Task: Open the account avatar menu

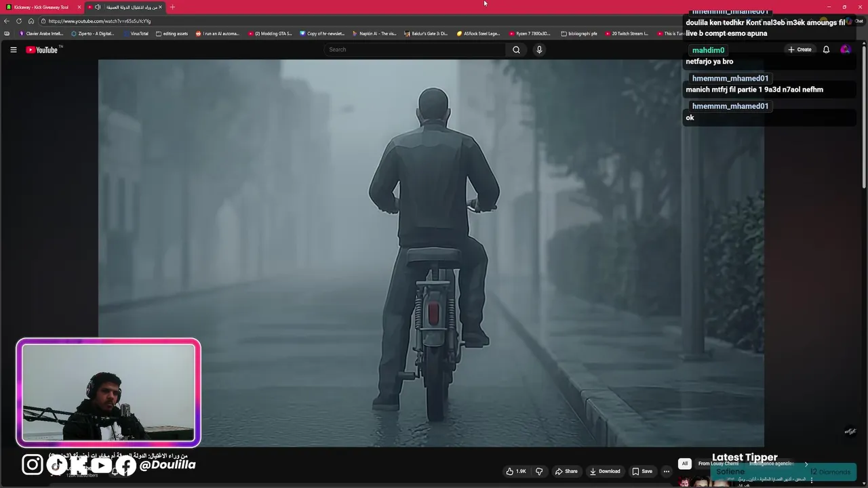Action: [x=845, y=49]
